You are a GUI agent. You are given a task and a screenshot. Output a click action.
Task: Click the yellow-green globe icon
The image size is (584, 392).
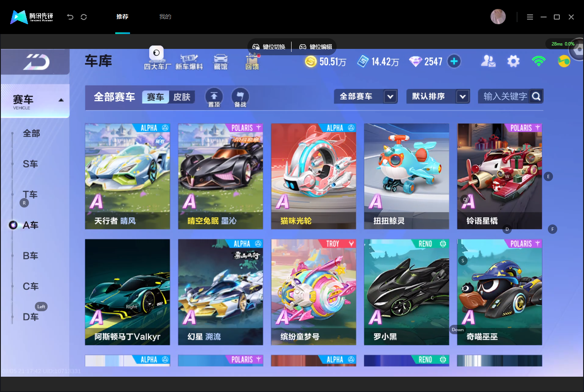pos(564,61)
